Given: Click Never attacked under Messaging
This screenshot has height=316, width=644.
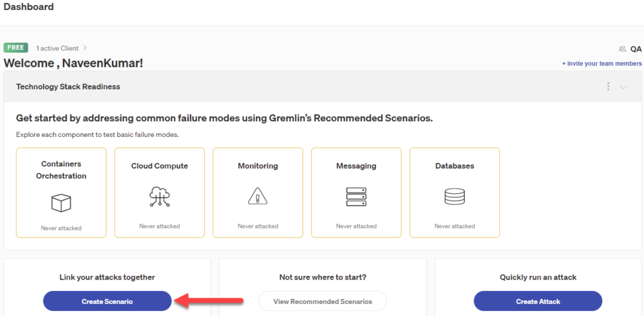Looking at the screenshot, I should [356, 226].
